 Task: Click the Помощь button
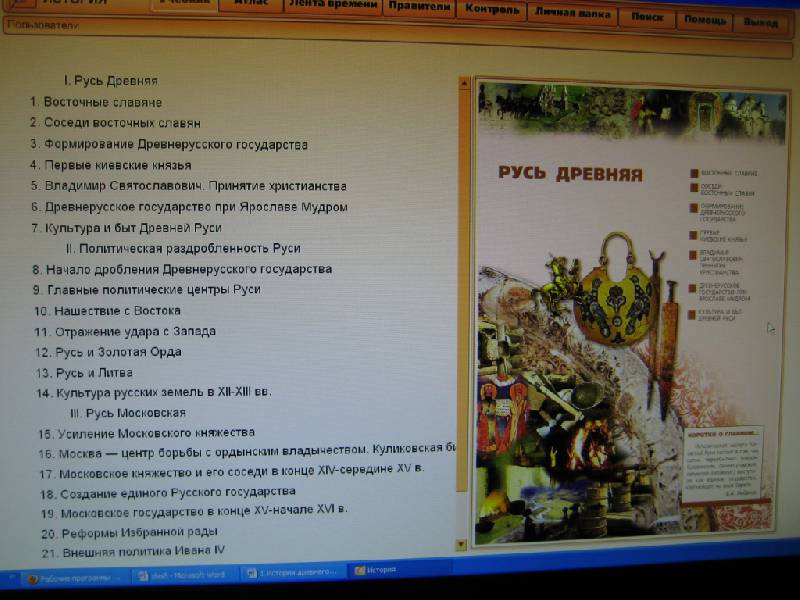pyautogui.click(x=706, y=20)
